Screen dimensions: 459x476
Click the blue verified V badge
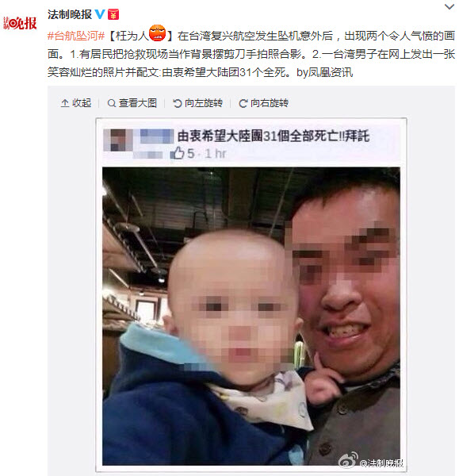tap(100, 14)
